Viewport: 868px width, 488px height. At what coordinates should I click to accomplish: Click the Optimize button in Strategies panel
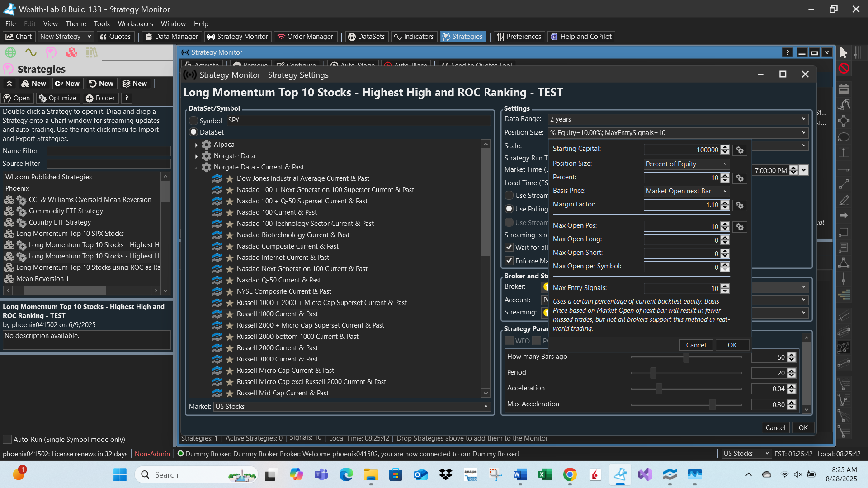[58, 98]
